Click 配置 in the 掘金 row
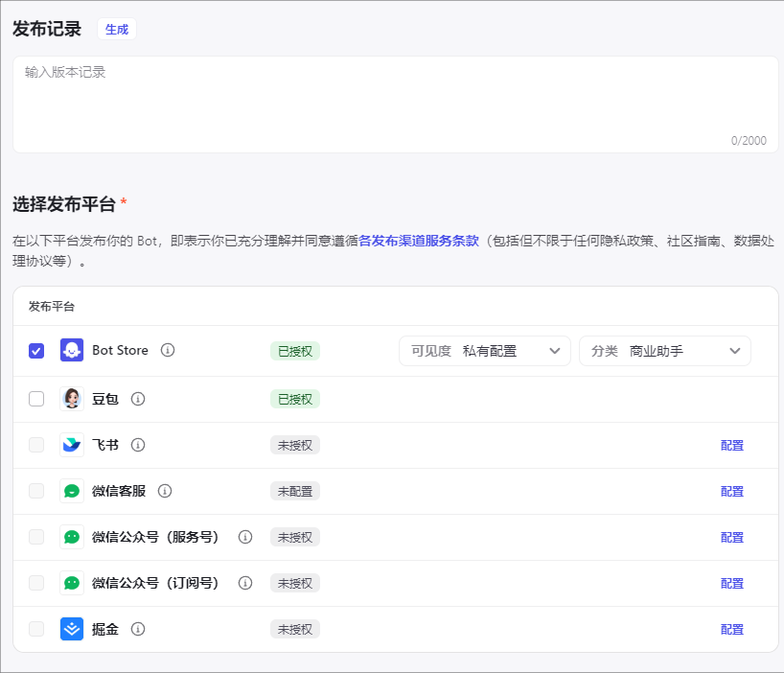 point(732,629)
